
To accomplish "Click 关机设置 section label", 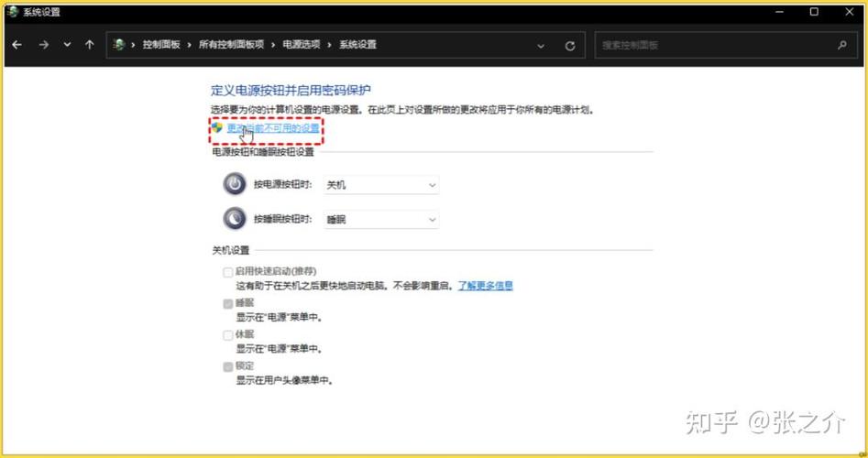I will pyautogui.click(x=231, y=251).
